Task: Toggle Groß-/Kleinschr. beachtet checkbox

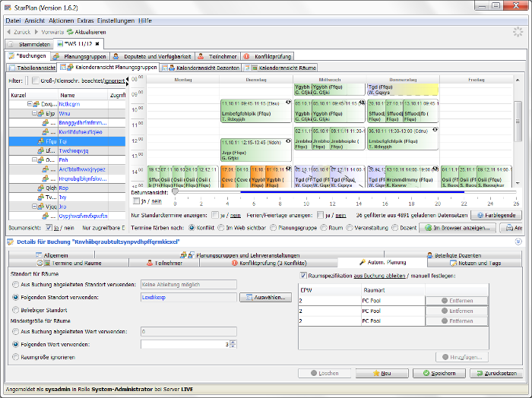Action: tap(35, 81)
